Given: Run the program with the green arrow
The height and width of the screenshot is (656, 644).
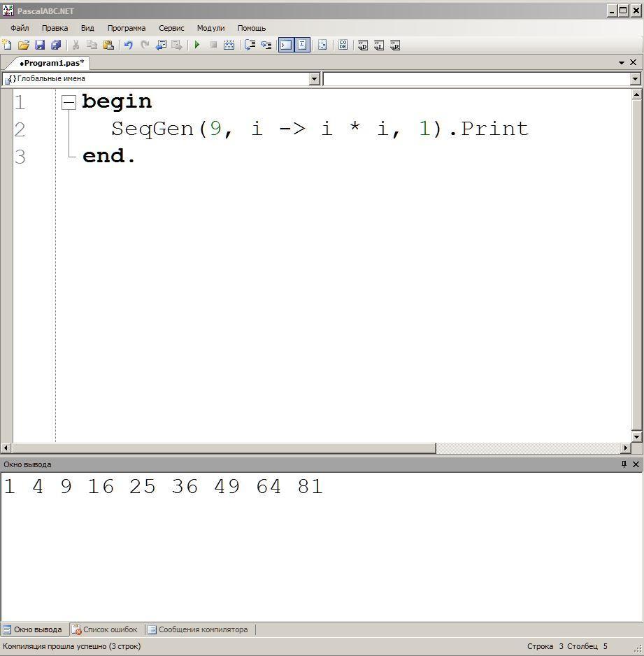Looking at the screenshot, I should click(x=197, y=45).
